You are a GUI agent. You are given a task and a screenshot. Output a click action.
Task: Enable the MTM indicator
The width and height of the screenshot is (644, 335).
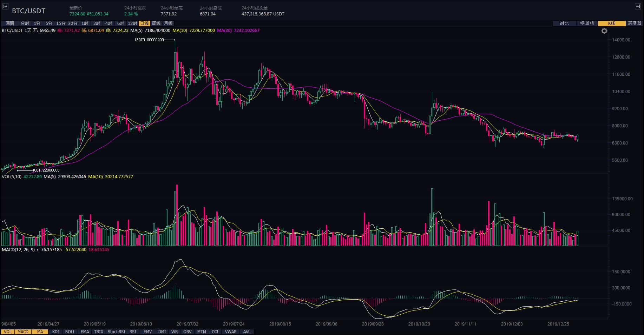[202, 332]
